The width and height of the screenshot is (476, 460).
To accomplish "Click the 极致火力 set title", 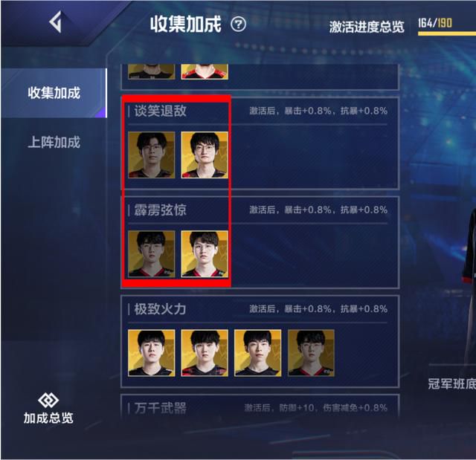I will (161, 309).
